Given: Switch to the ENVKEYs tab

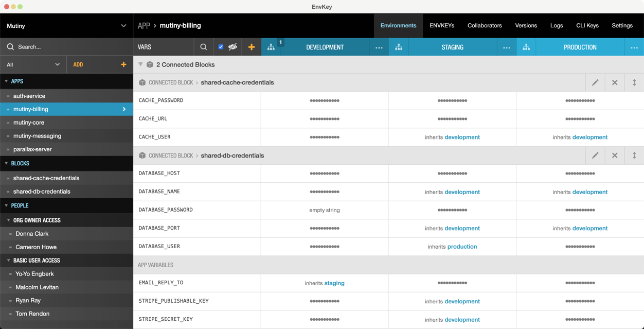Looking at the screenshot, I should point(442,25).
